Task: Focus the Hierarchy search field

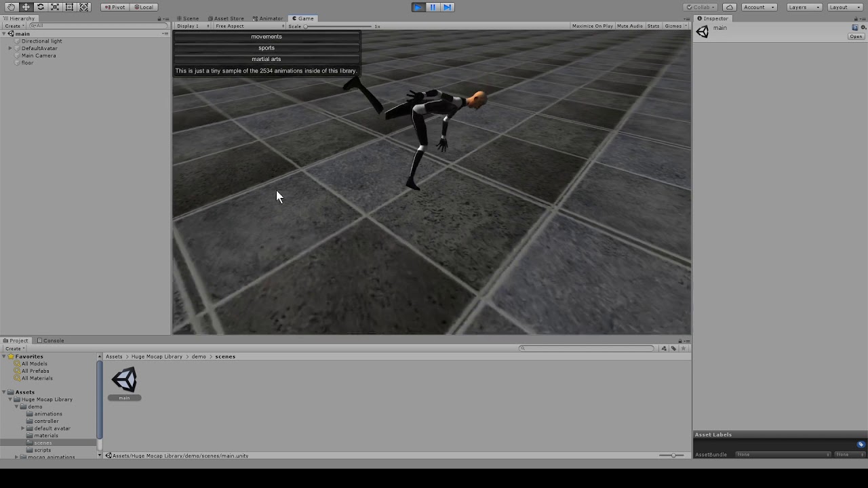Action: tap(98, 26)
